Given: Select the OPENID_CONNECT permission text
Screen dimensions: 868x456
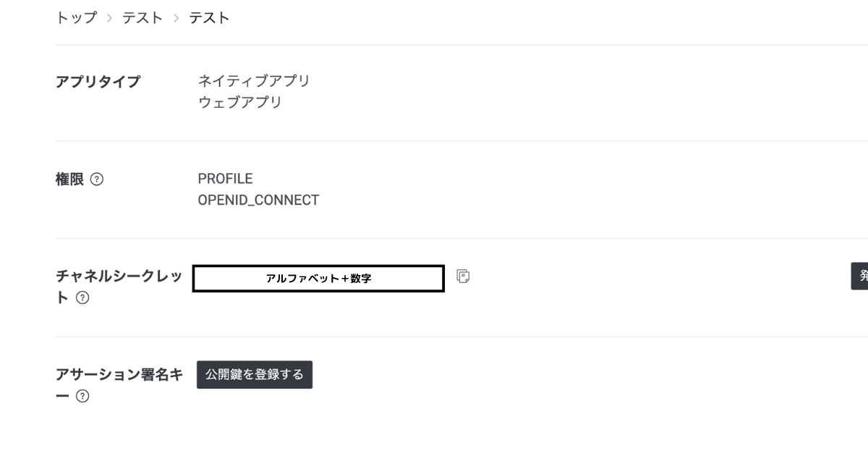Looking at the screenshot, I should 259,200.
